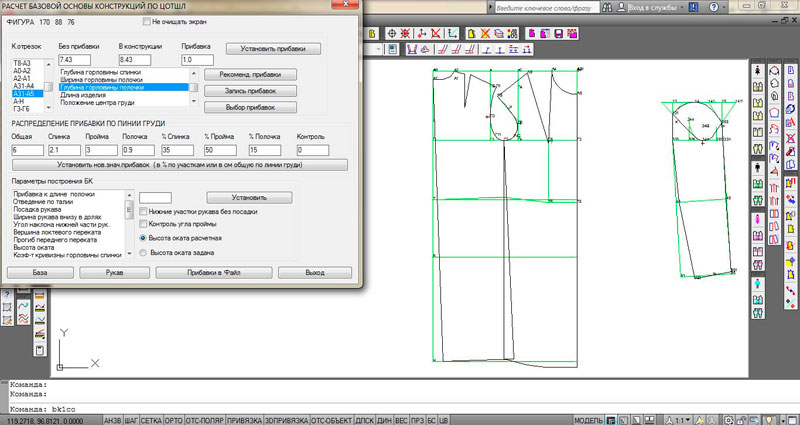
Task: Click the cyan human figure icon
Action: point(758,283)
